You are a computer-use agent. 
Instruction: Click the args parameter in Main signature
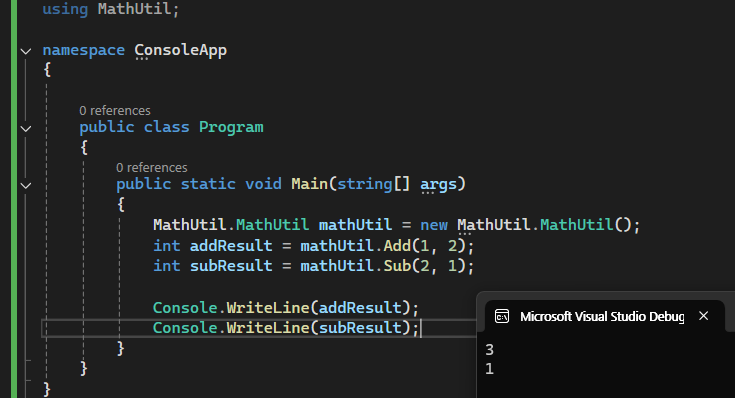point(438,184)
